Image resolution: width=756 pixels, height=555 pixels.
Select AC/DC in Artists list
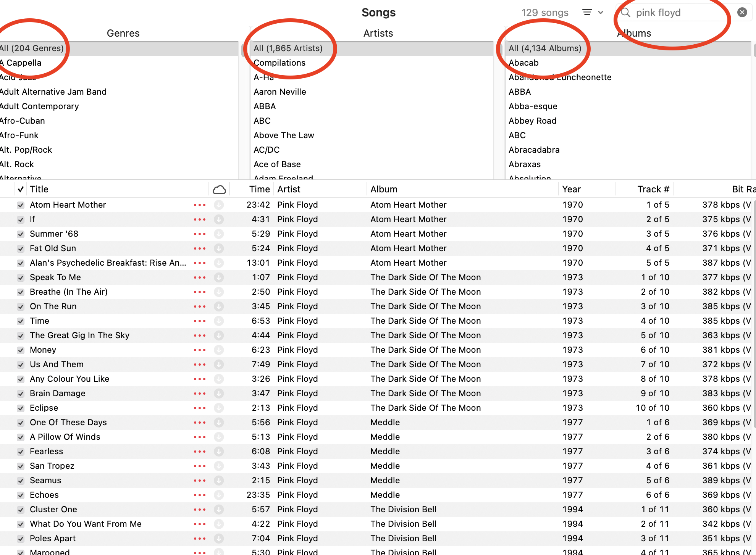coord(267,150)
